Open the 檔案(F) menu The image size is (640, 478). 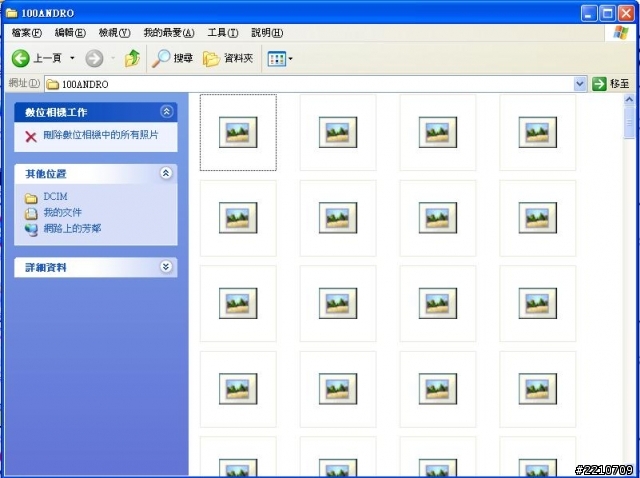click(27, 33)
